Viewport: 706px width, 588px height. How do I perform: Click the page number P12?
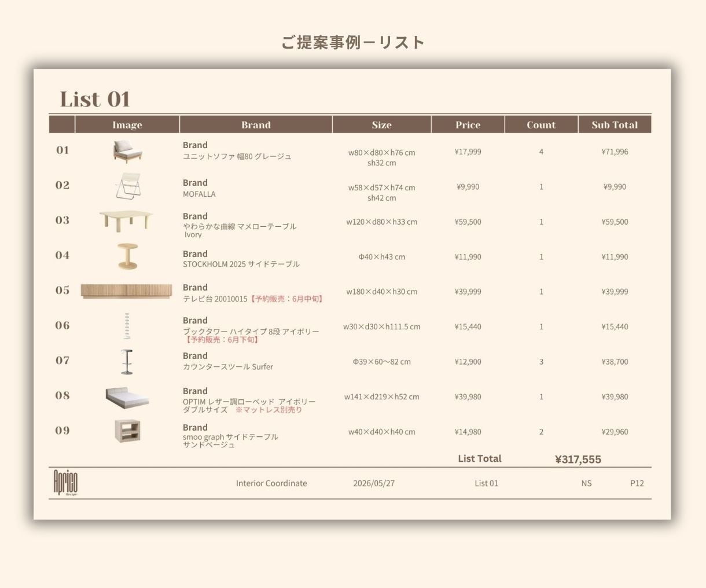click(637, 483)
